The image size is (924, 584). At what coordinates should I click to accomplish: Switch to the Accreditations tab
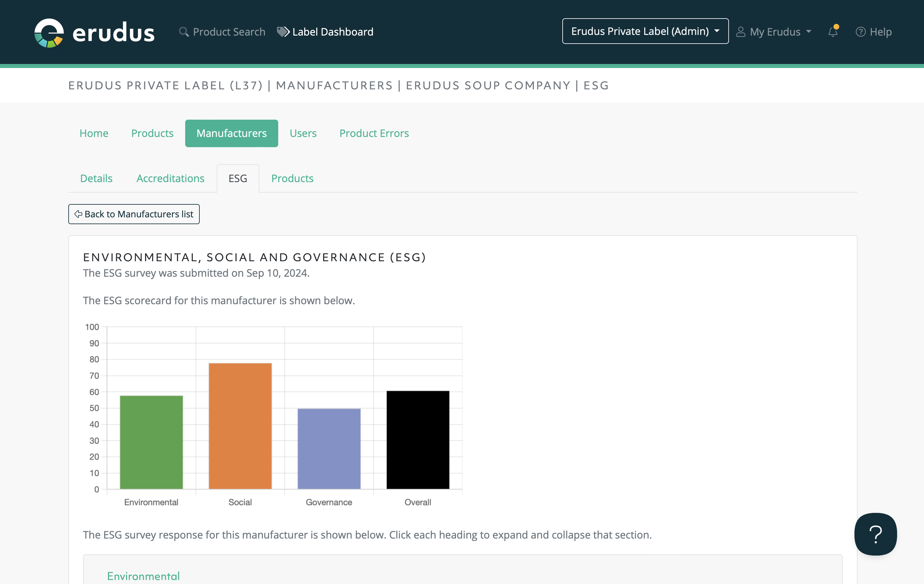tap(170, 178)
